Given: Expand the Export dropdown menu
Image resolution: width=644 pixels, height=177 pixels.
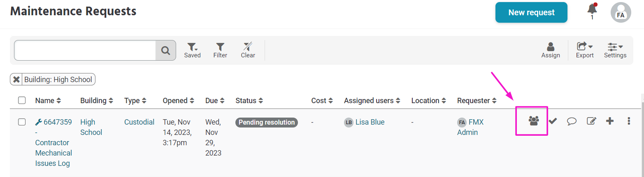Looking at the screenshot, I should (585, 50).
